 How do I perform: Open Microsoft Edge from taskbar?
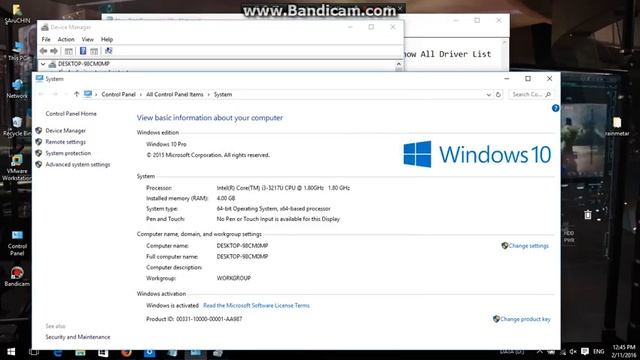[58, 352]
